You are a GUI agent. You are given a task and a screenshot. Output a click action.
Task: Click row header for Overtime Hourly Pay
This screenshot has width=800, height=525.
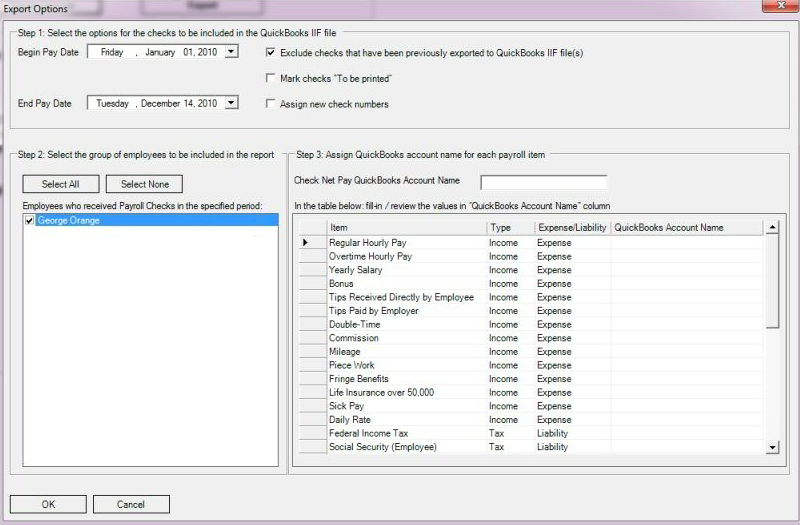pos(312,256)
